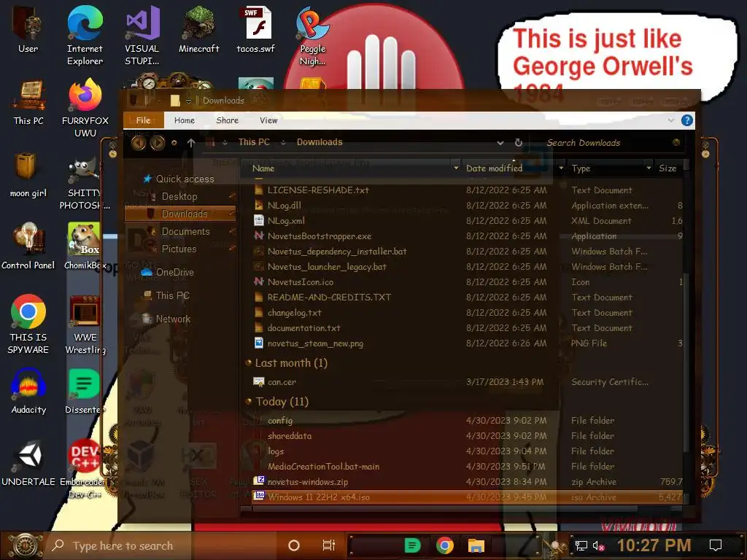Click the taskbar clock showing 10:27 PM
The width and height of the screenshot is (747, 560).
[654, 545]
